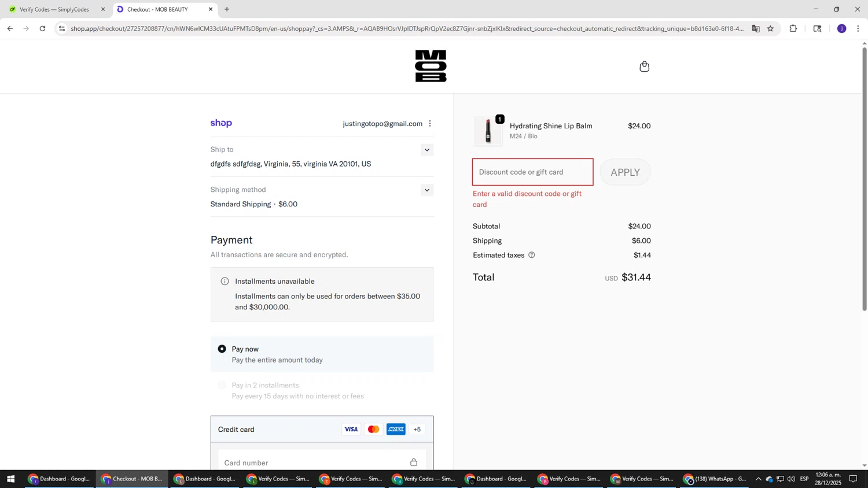Screen dimensions: 868x488
Task: Click the Subtotal $24.00 amount
Action: (x=639, y=226)
